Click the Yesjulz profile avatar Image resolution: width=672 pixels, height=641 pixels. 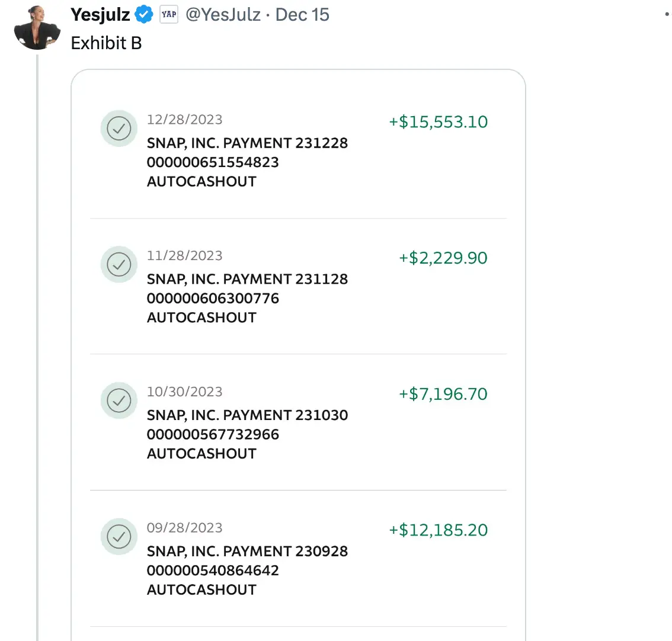(37, 28)
